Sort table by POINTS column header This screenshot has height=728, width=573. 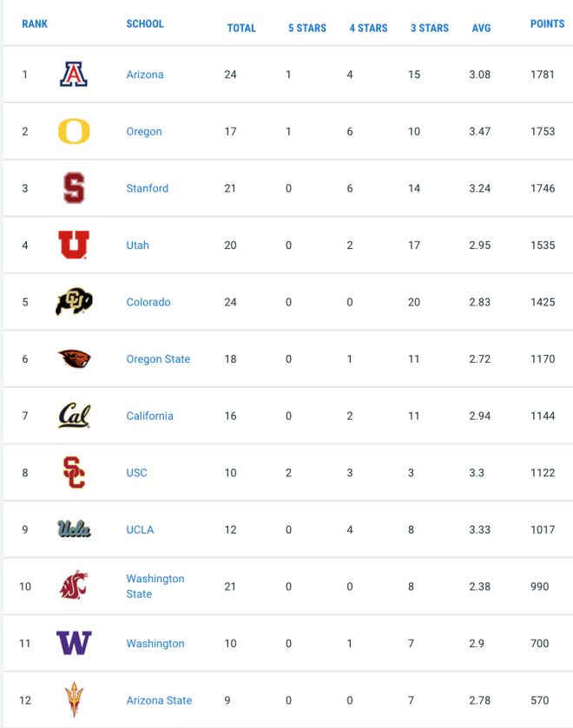548,23
